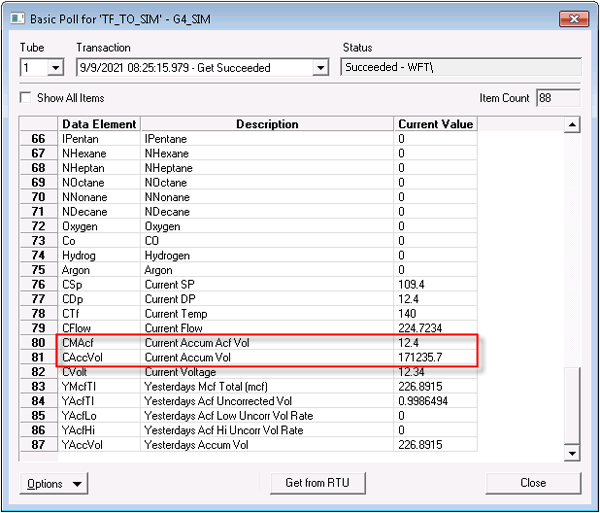Image resolution: width=600 pixels, height=513 pixels.
Task: Click the YAcfTl data element cell
Action: [99, 401]
